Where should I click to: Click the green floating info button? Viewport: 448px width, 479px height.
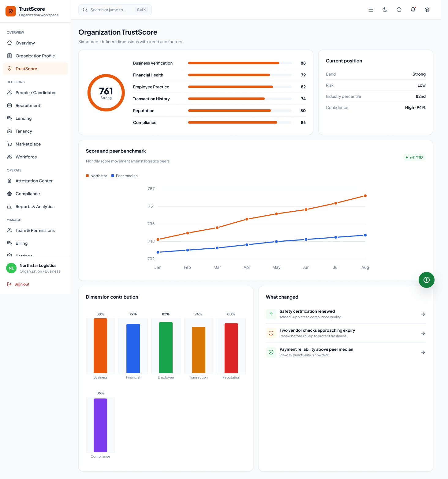pos(427,280)
